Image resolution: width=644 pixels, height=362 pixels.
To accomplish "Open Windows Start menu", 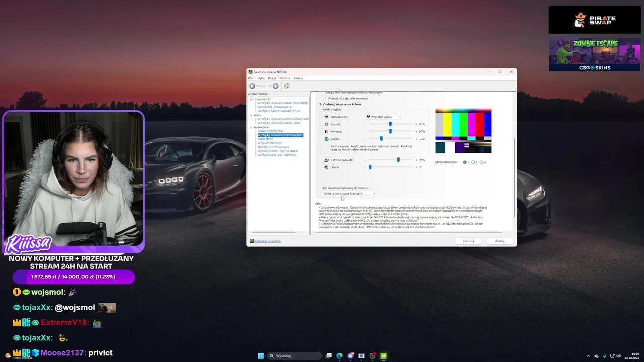I will tap(261, 356).
